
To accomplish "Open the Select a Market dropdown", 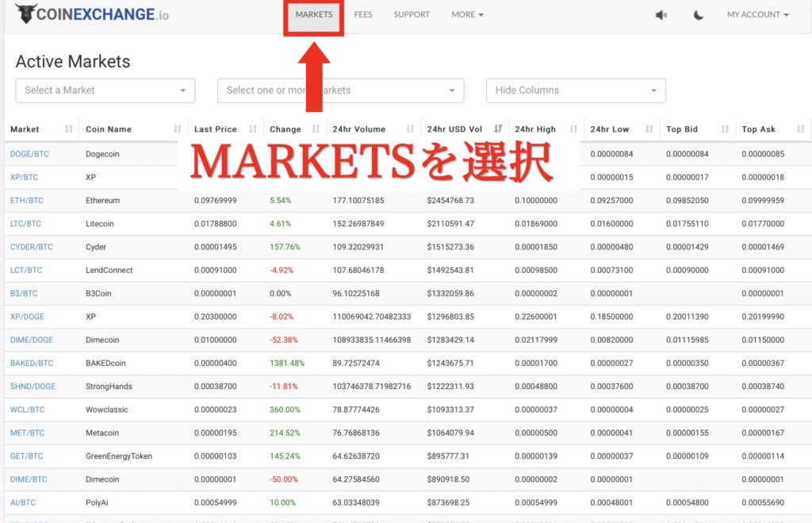I will tap(105, 90).
